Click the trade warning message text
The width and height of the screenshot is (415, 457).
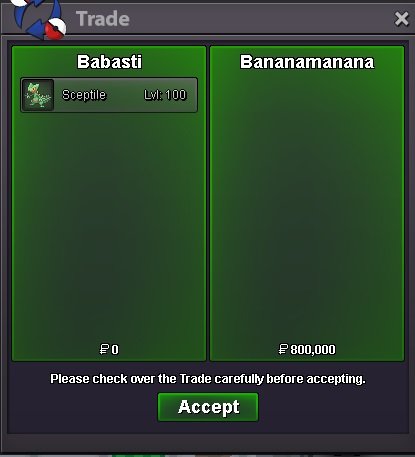point(208,379)
